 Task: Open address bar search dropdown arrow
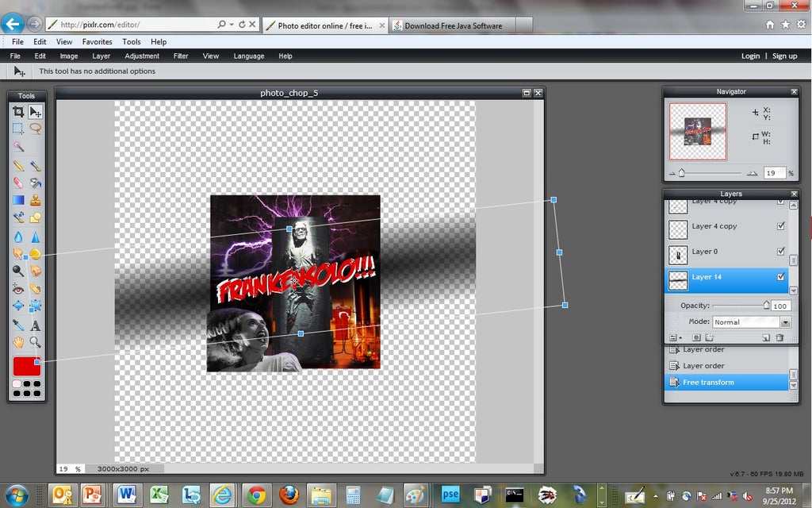pyautogui.click(x=232, y=25)
